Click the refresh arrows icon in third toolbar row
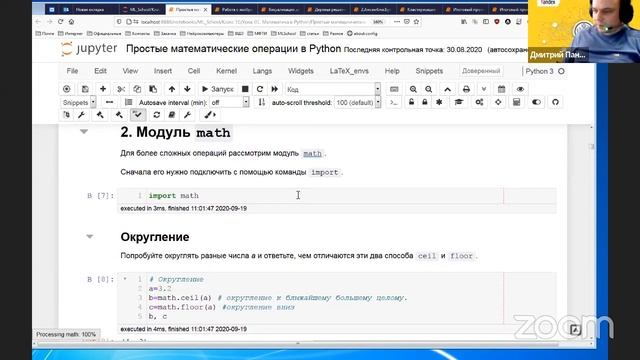 pyautogui.click(x=156, y=115)
